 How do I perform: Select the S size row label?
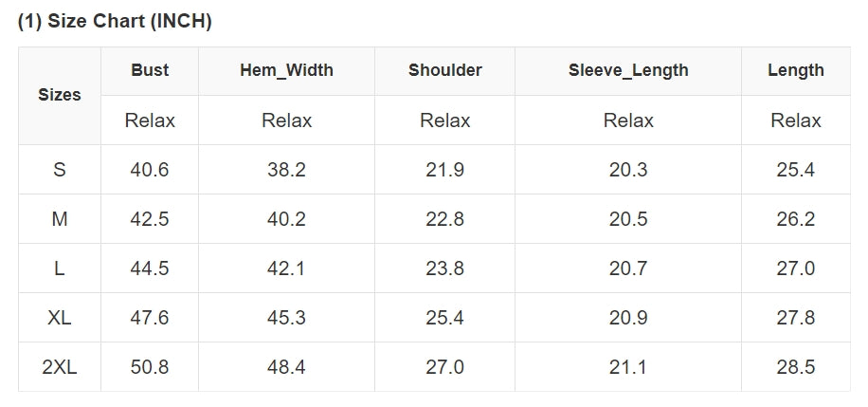tap(60, 170)
